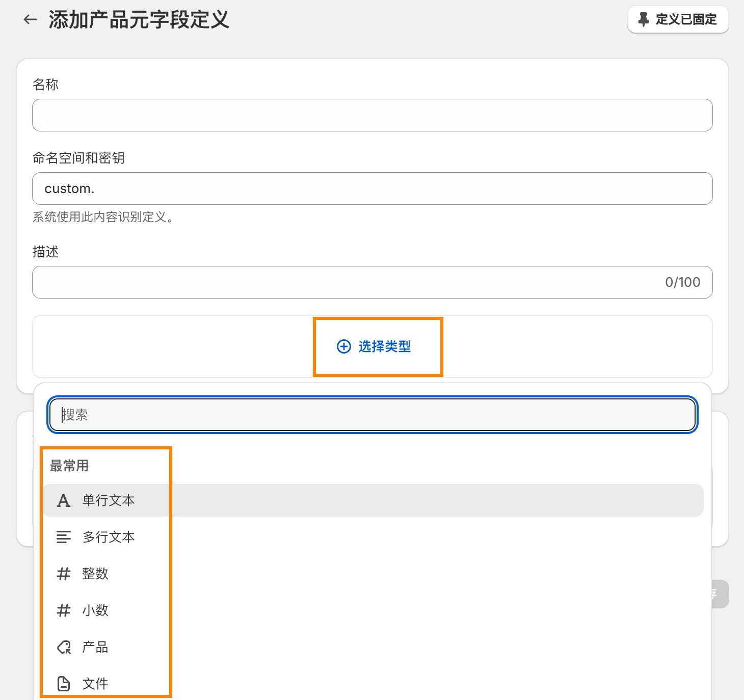This screenshot has height=700, width=744.
Task: Click the 命名空间和密钥 field with custom.
Action: coord(372,189)
